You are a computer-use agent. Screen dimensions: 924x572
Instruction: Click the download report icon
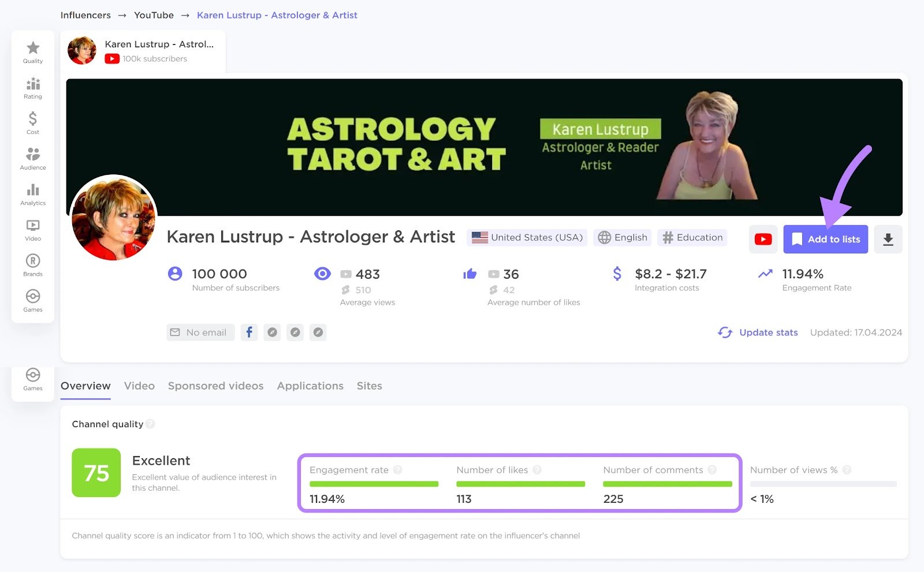point(888,239)
